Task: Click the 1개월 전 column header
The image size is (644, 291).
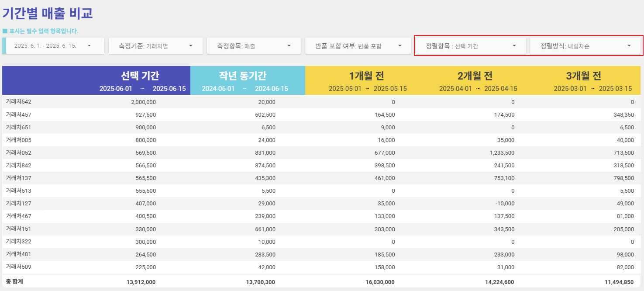Action: point(367,76)
